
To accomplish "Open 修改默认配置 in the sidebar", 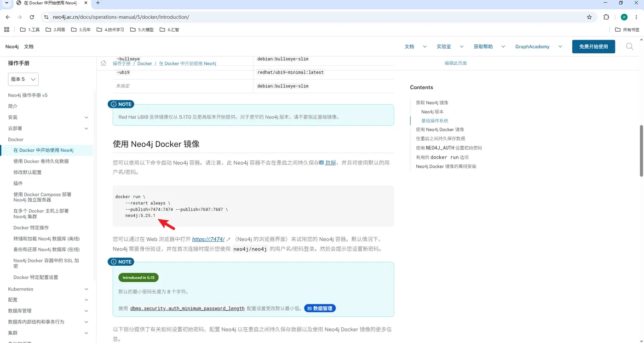I will coord(27,172).
